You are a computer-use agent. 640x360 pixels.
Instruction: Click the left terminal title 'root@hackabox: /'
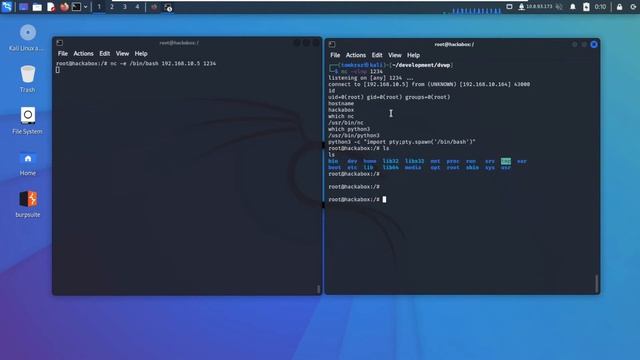(x=179, y=42)
